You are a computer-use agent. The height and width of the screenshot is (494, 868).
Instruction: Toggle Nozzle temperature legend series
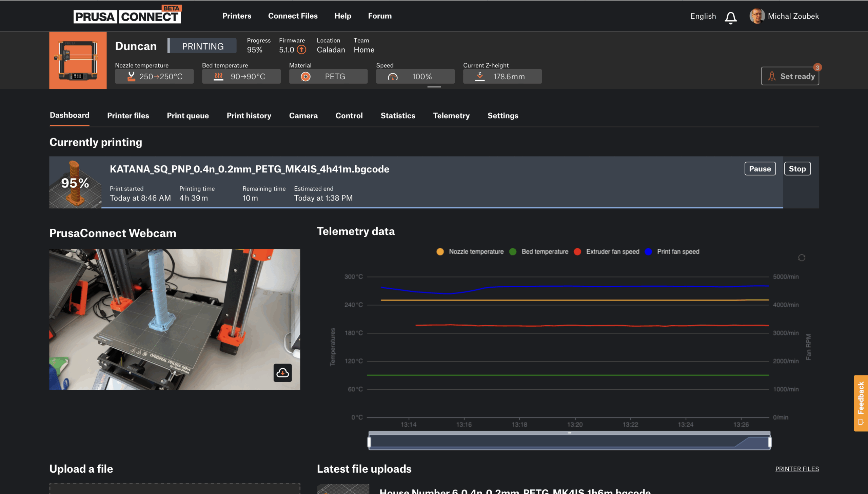pyautogui.click(x=470, y=251)
